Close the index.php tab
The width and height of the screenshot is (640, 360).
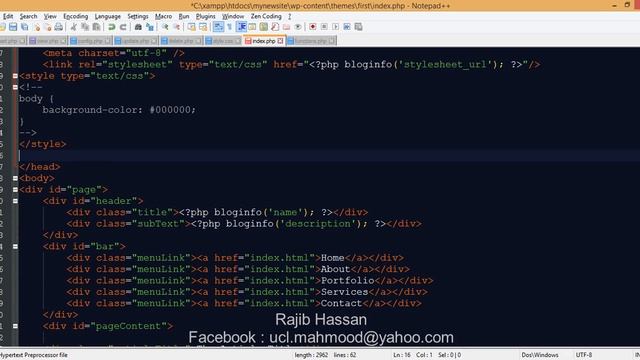pyautogui.click(x=280, y=41)
